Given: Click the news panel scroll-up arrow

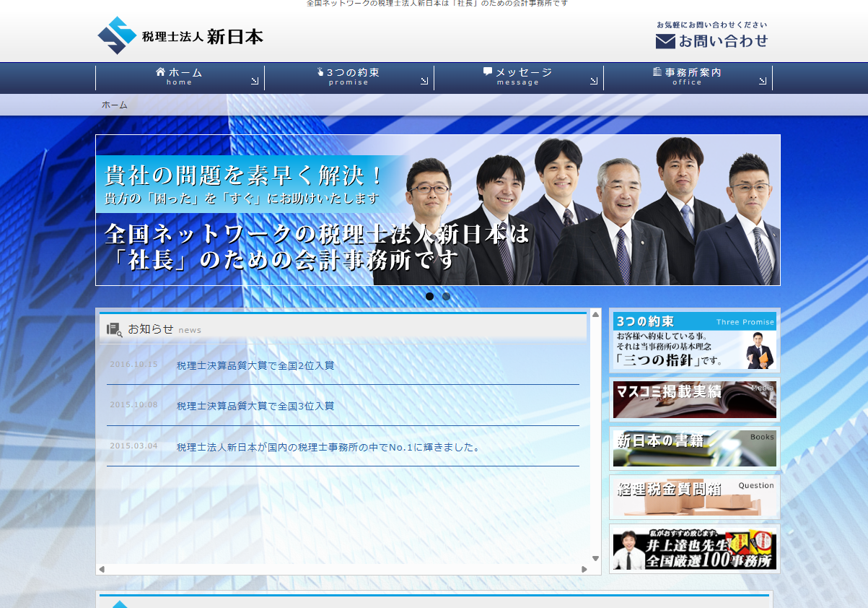Looking at the screenshot, I should pyautogui.click(x=595, y=314).
